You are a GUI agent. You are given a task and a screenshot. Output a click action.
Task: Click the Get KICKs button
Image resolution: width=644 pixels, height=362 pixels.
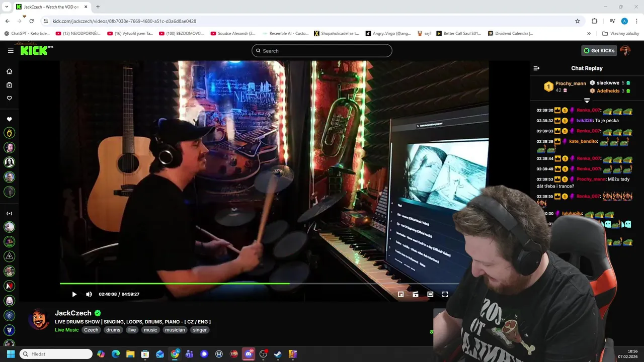coord(599,51)
